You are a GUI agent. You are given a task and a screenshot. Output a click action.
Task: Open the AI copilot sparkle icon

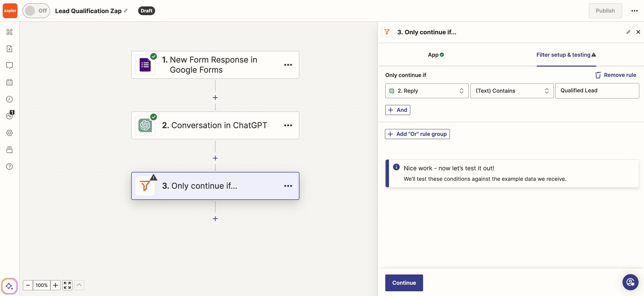tap(9, 286)
